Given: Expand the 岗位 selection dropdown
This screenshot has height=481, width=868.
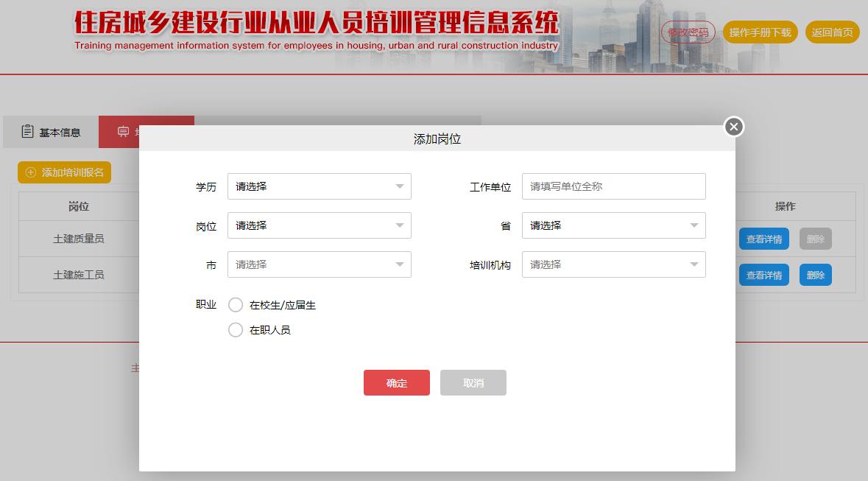Looking at the screenshot, I should coord(319,225).
